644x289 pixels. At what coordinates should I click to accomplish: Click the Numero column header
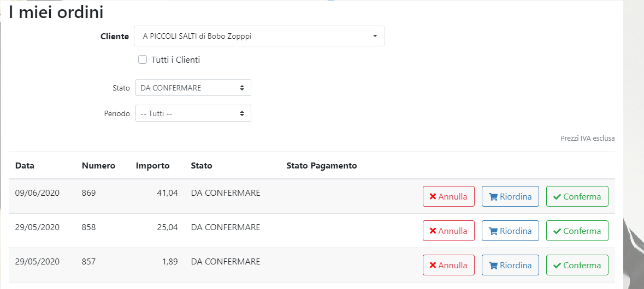coord(98,166)
